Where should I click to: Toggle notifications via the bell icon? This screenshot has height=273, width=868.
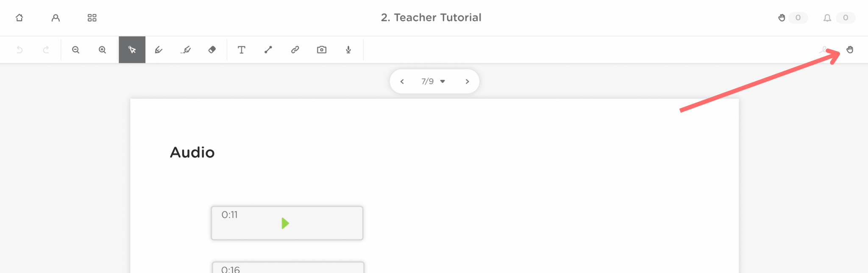click(828, 18)
